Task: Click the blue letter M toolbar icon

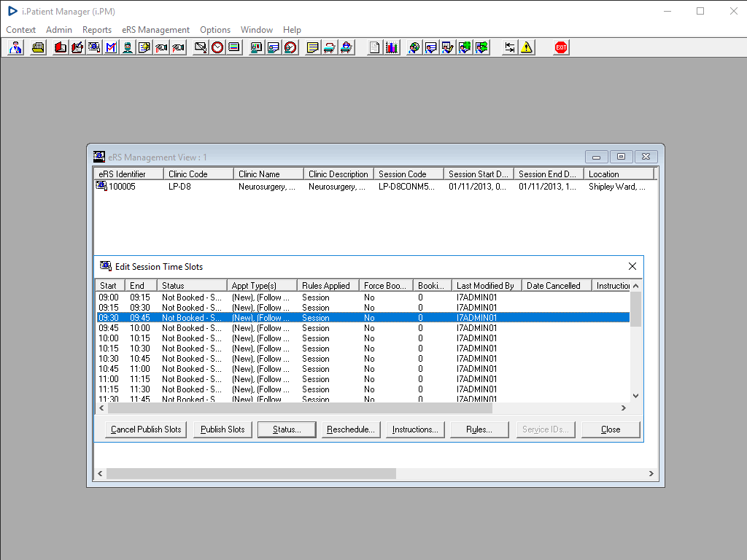Action: (x=111, y=47)
